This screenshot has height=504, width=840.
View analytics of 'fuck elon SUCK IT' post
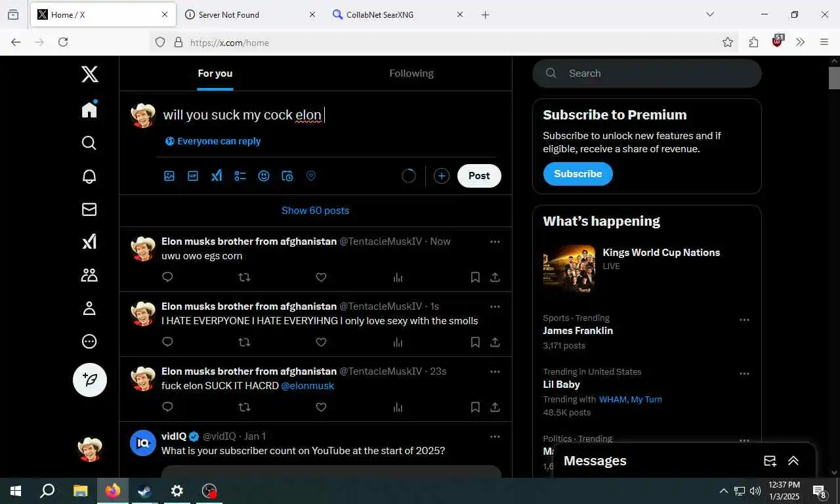tap(398, 407)
